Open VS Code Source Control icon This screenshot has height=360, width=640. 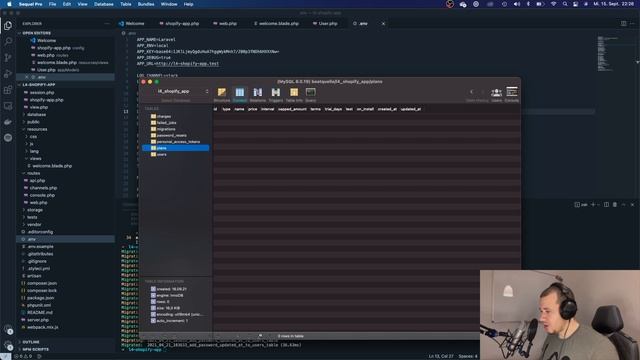click(x=8, y=58)
